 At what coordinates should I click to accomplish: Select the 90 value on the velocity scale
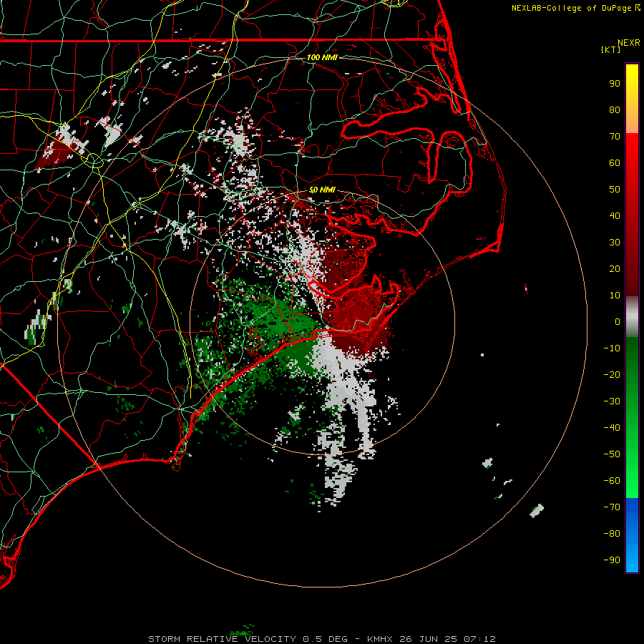615,84
